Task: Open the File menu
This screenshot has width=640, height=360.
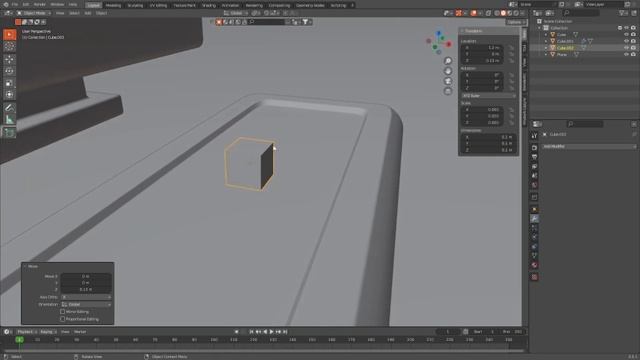Action: (15, 4)
